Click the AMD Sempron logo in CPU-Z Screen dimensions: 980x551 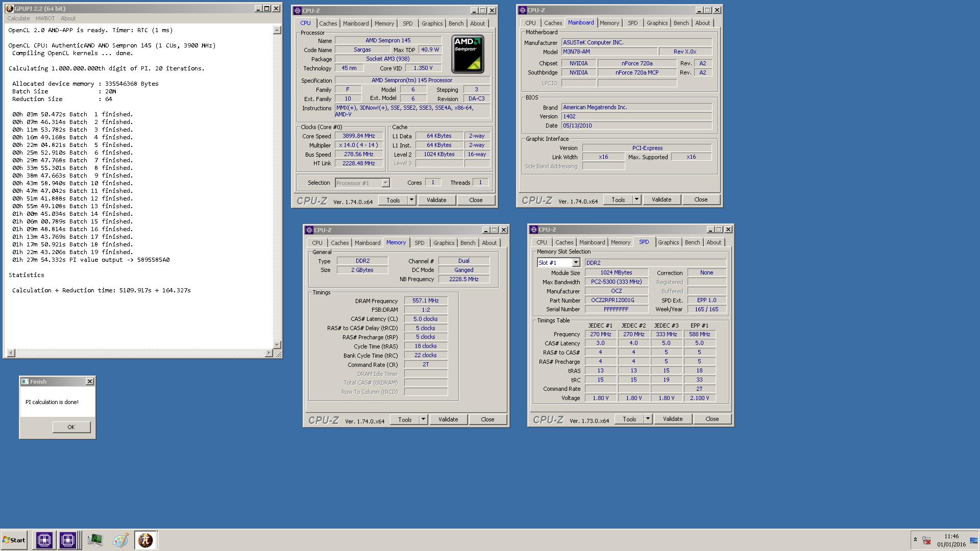pos(468,54)
